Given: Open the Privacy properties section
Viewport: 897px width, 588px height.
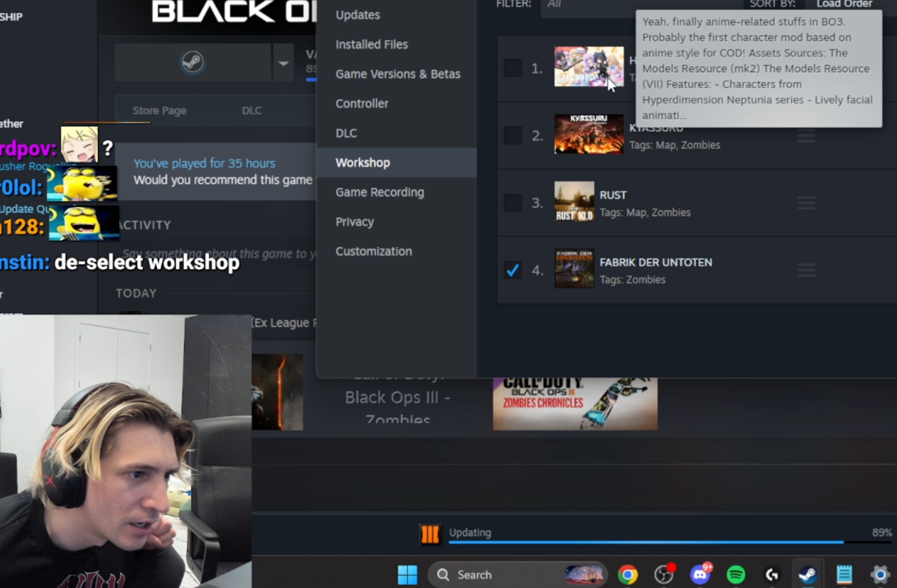Looking at the screenshot, I should click(396, 222).
